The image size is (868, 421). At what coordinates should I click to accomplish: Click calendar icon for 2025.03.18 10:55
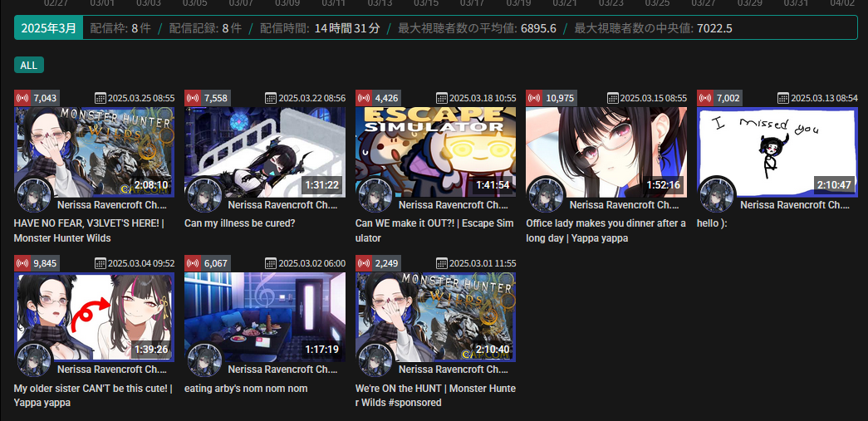(x=442, y=99)
